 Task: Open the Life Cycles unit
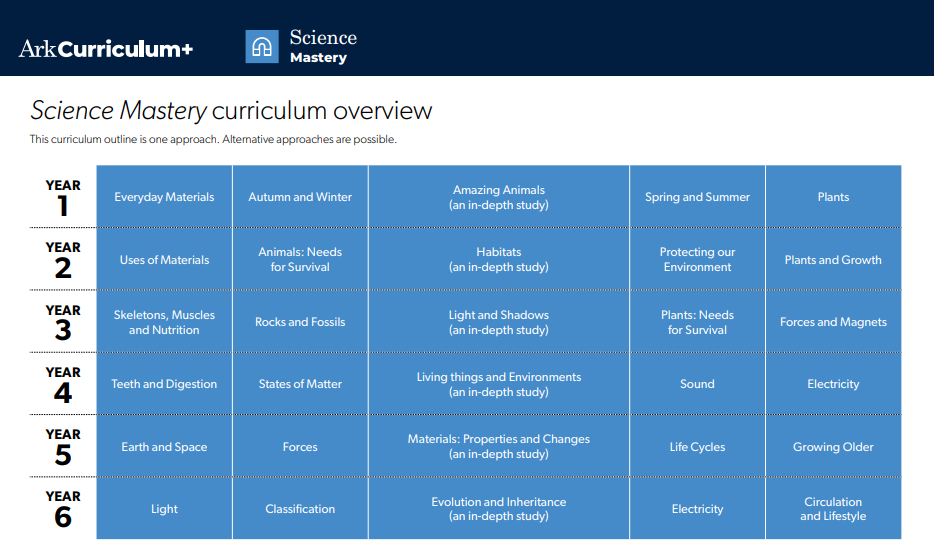tap(697, 447)
